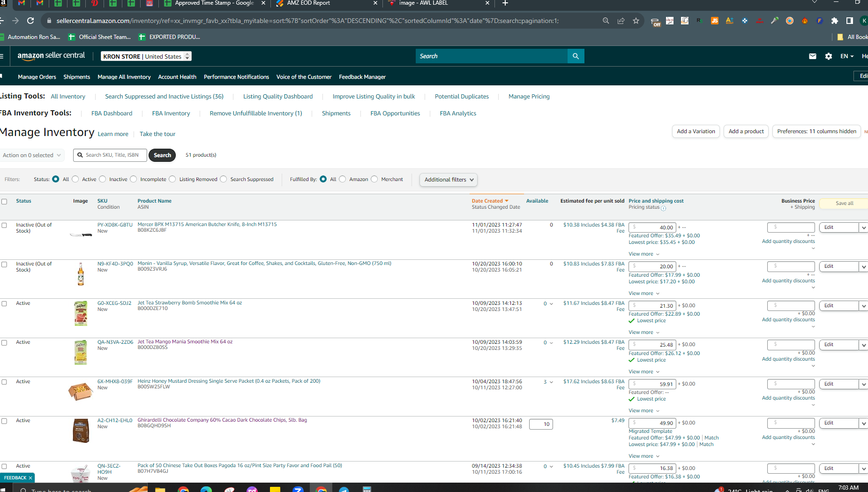
Task: Open the Automation Ron Sa... bookmark
Action: click(30, 37)
